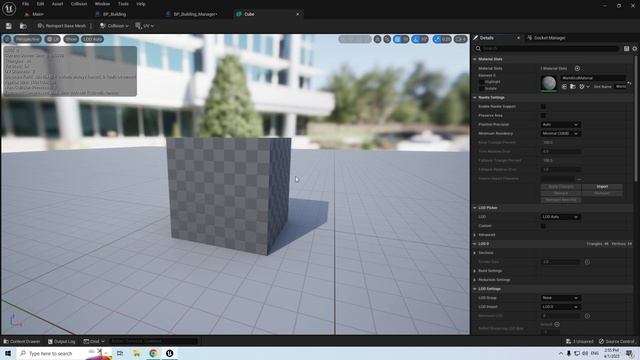640x360 pixels.
Task: Click the WorldGridMaterial thumbnail
Action: pos(549,83)
